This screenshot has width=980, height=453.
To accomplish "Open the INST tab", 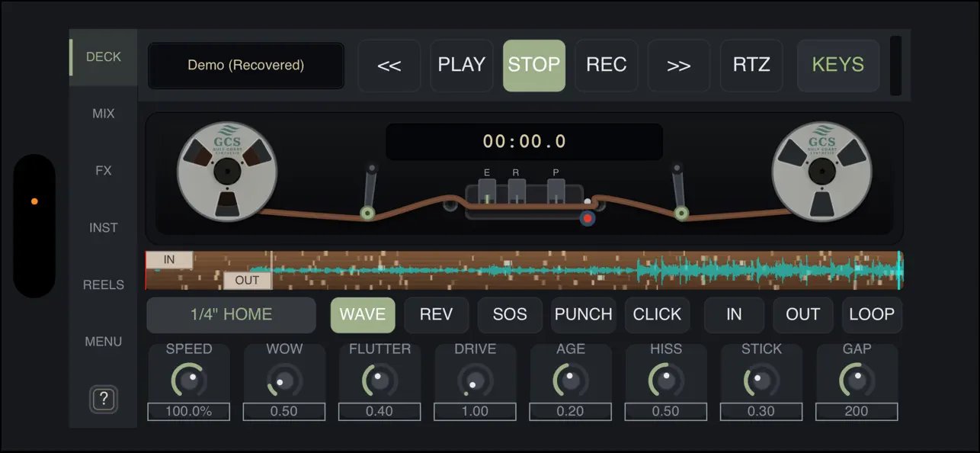I will pos(104,228).
